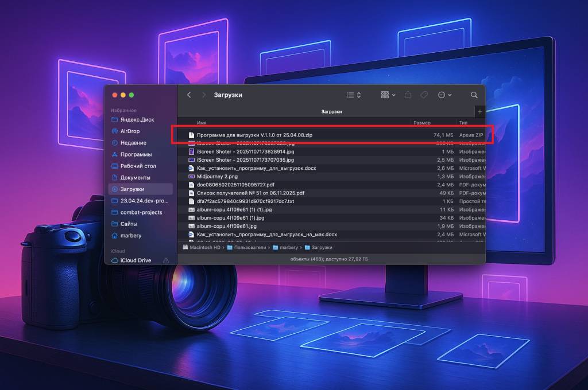Open the Программы sidebar folder
Screen dimensions: 588x390
(x=136, y=154)
